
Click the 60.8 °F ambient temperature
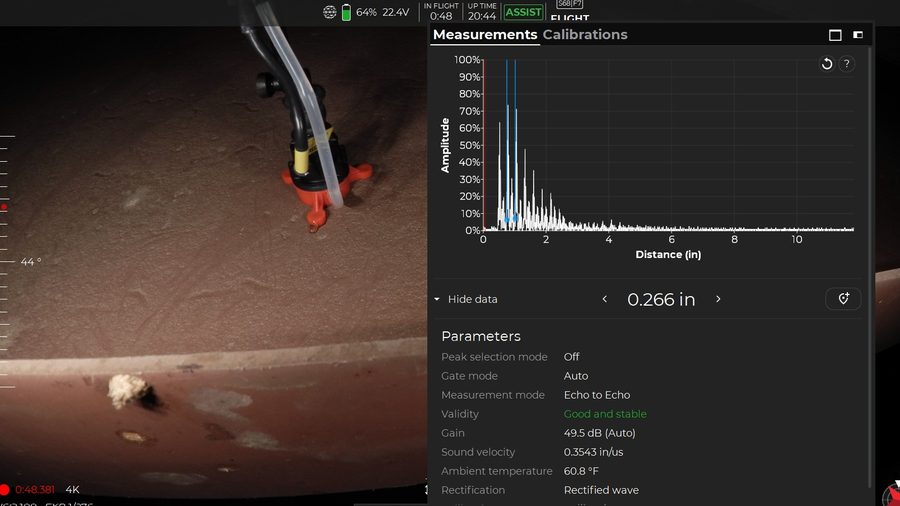pos(581,471)
